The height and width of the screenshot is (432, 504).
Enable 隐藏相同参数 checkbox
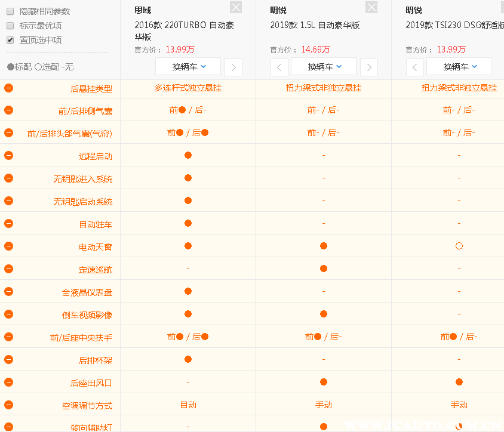point(10,11)
